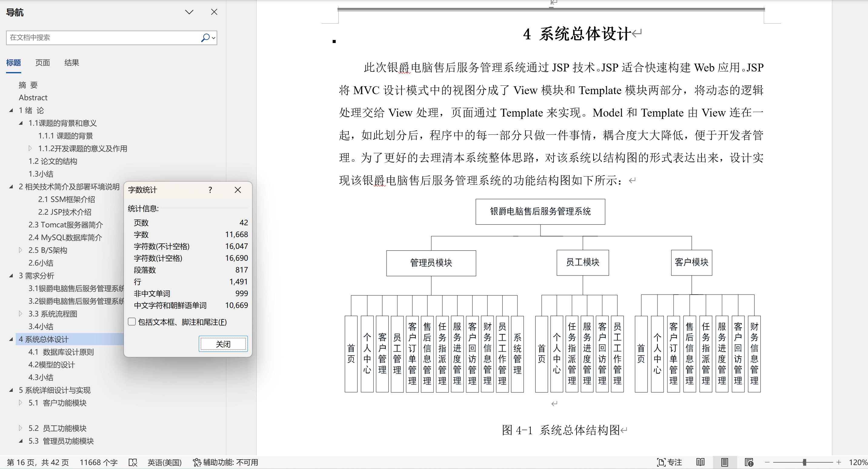Jump to 1.2 论文的结构 heading
The height and width of the screenshot is (469, 868).
53,161
